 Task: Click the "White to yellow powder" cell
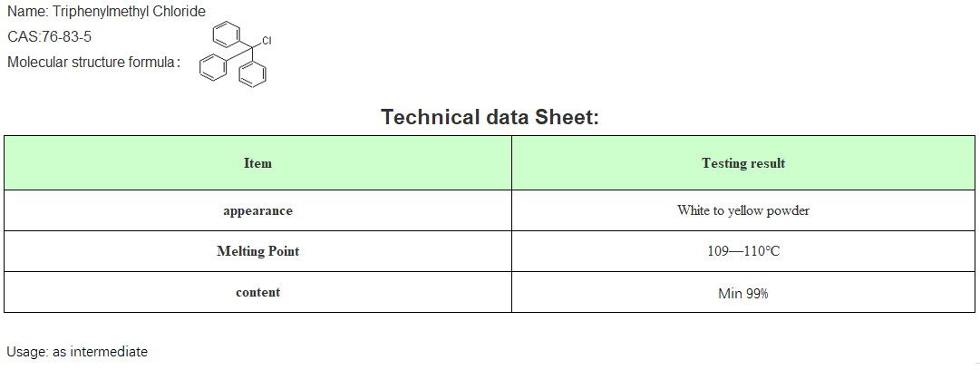tap(743, 210)
